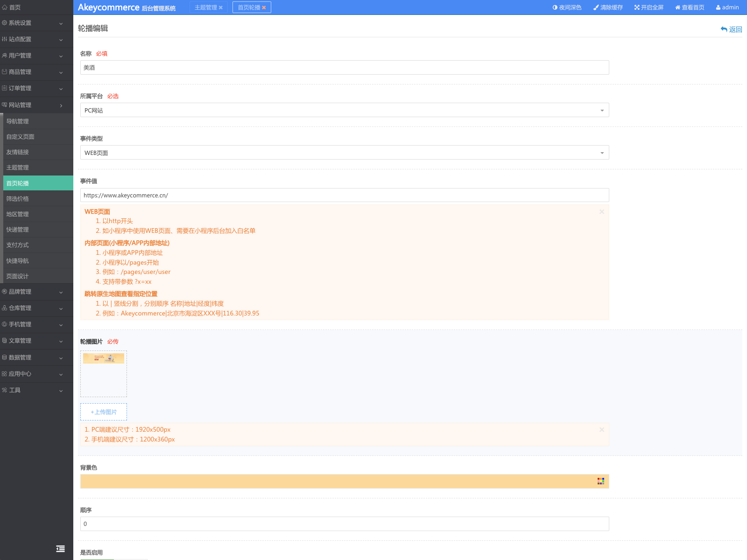Dismiss the image size tip with its x
This screenshot has width=747, height=560.
[x=602, y=430]
